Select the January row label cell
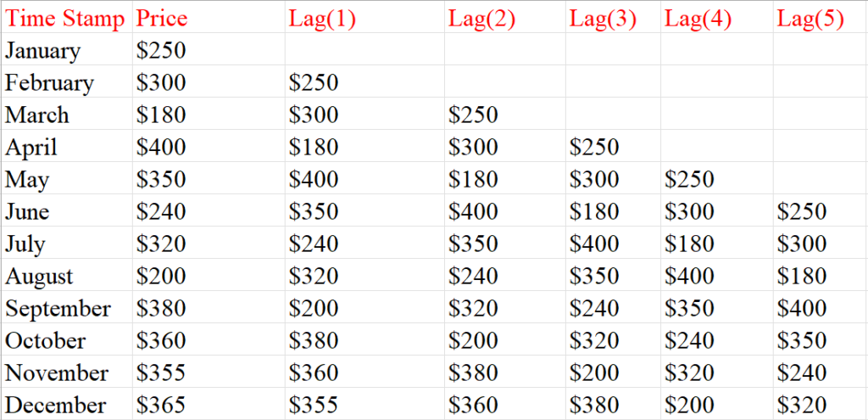868x420 pixels. (x=43, y=51)
